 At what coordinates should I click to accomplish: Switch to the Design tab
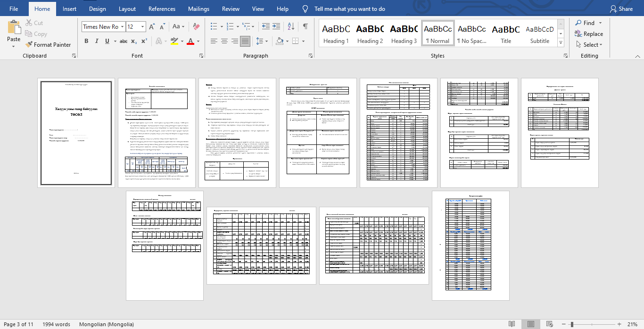98,9
